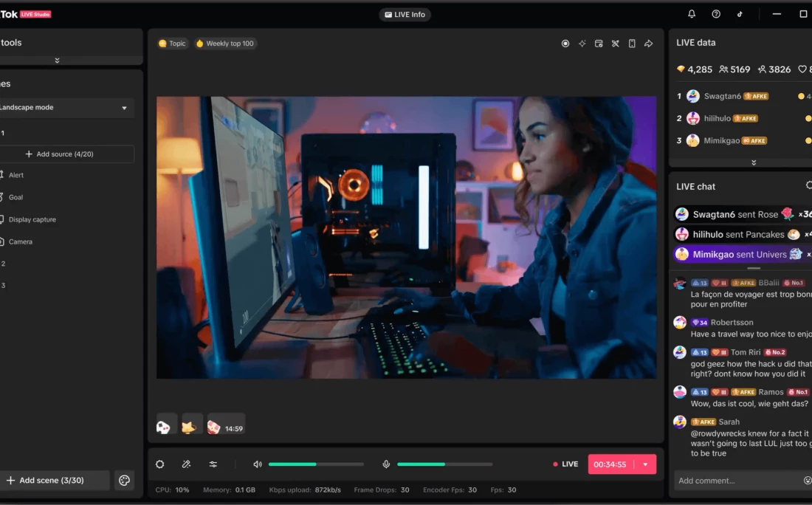Mute the speaker volume icon
Screen dimensions: 812x505
(x=258, y=464)
